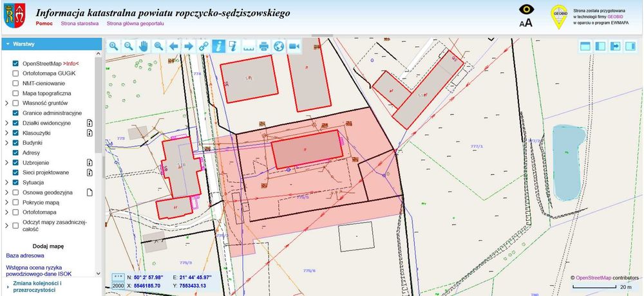Click the high contrast eye icon
Screen dimensions: 644x296
(x=526, y=10)
